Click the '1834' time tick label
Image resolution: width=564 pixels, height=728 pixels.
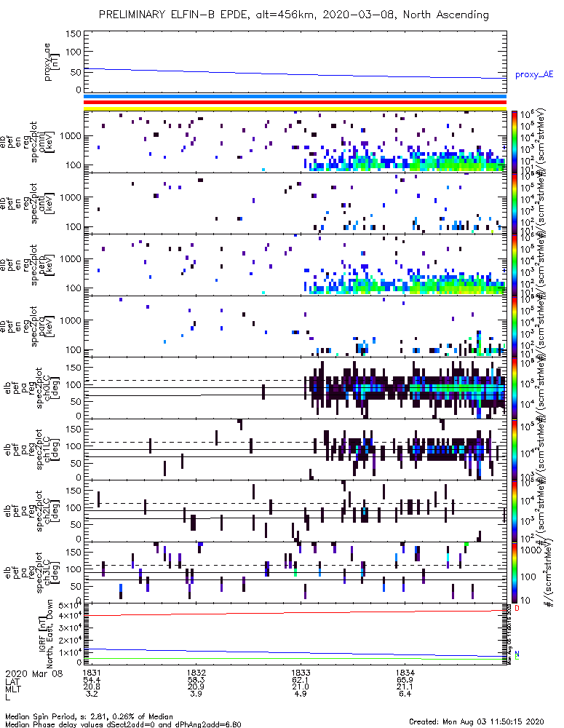[x=405, y=672]
